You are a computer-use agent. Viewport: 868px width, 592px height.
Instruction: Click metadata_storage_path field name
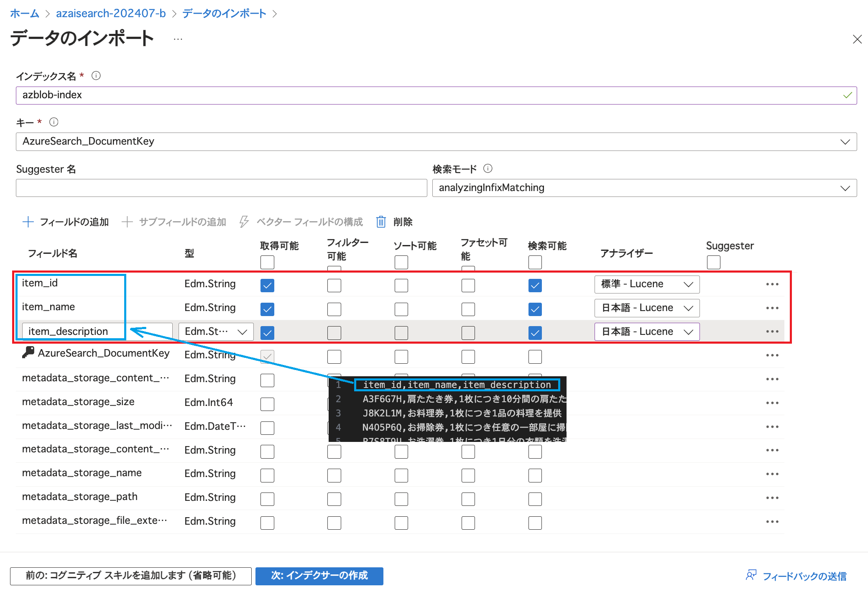point(80,497)
